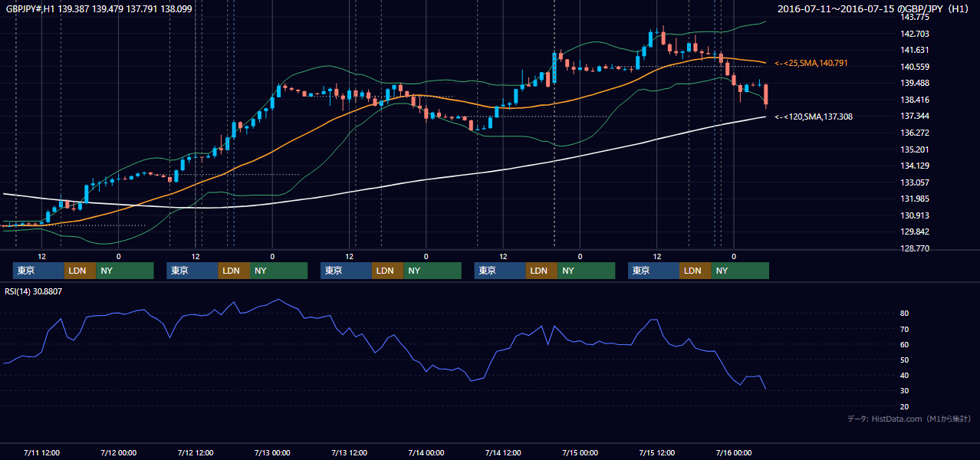Viewport: 980px width, 460px height.
Task: Click price axis value 143.775
Action: click(x=916, y=17)
